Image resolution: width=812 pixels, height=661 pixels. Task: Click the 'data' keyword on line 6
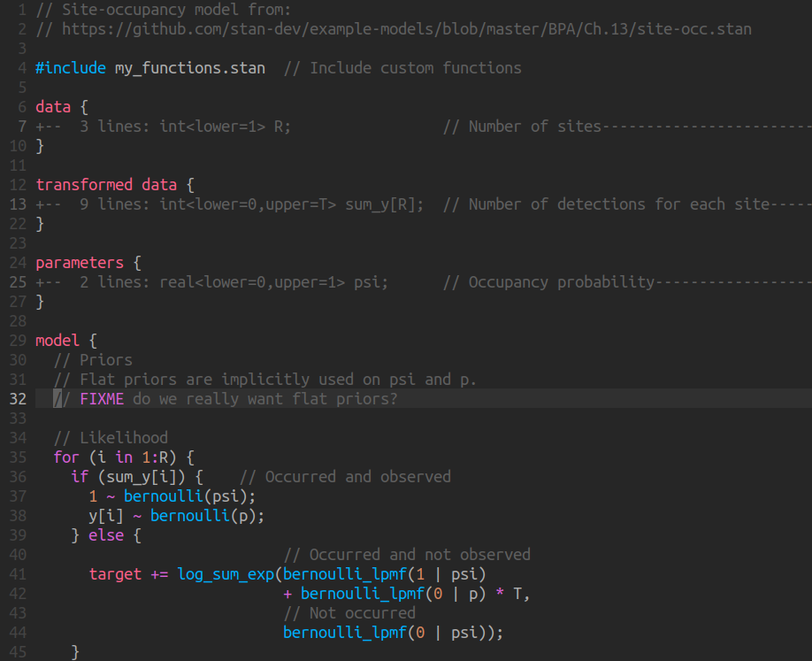pyautogui.click(x=53, y=107)
